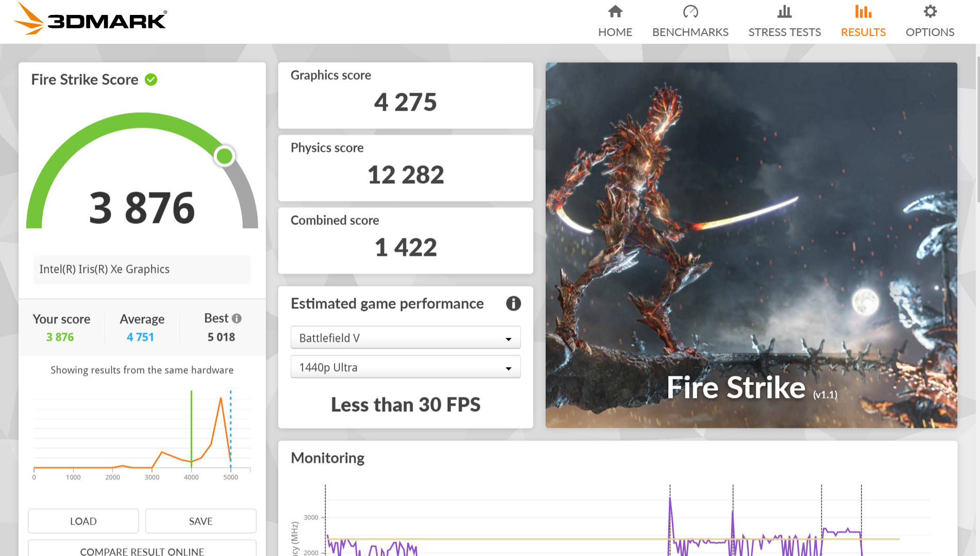Click the green score gauge knob
Image resolution: width=980 pixels, height=556 pixels.
coord(225,156)
